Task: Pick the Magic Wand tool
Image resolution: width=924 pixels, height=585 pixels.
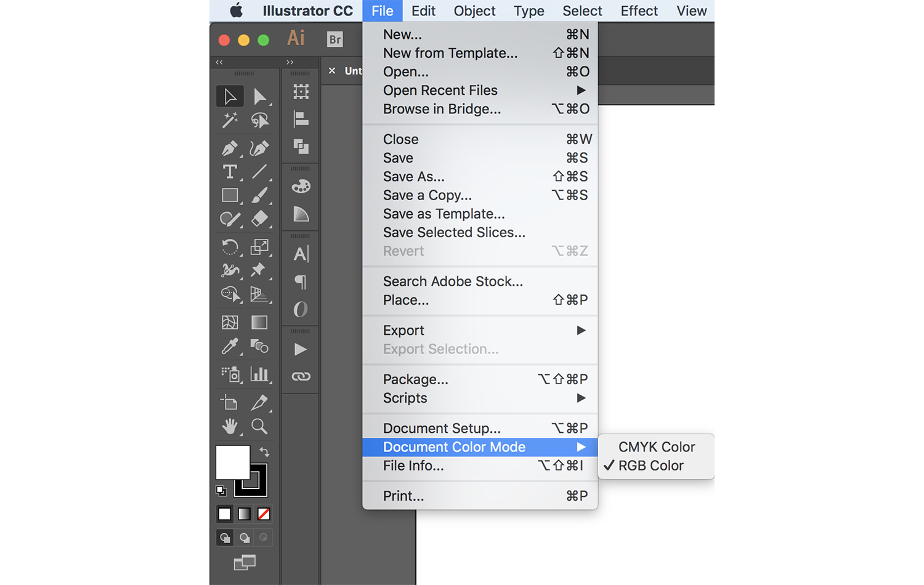Action: coord(230,120)
